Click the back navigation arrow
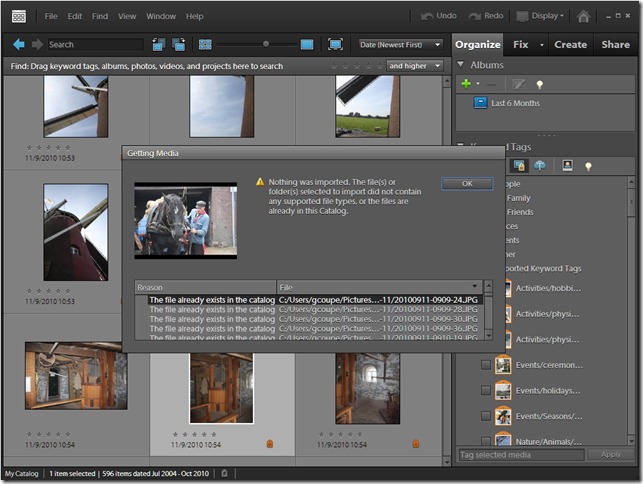Image resolution: width=643 pixels, height=484 pixels. click(19, 44)
